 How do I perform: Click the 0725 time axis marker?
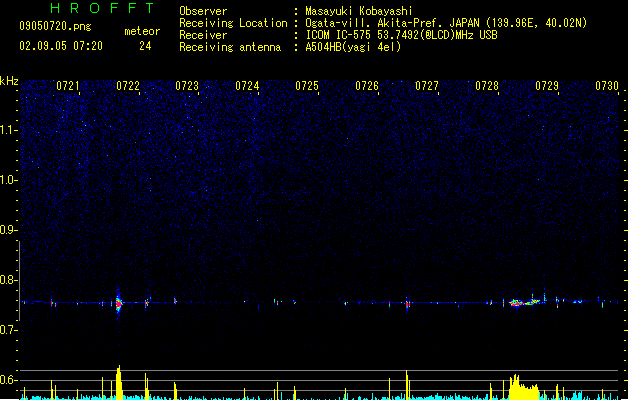(x=307, y=86)
